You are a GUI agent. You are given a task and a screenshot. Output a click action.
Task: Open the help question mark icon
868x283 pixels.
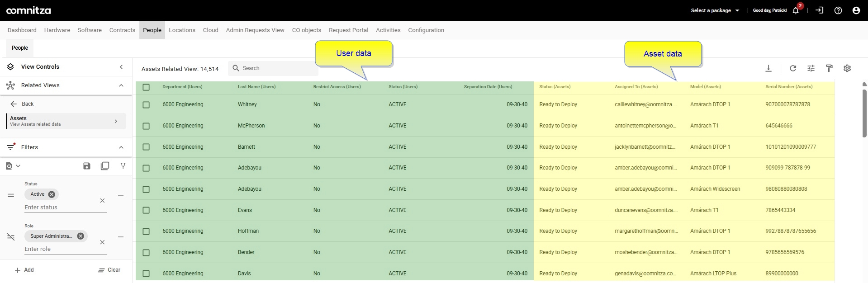point(838,10)
